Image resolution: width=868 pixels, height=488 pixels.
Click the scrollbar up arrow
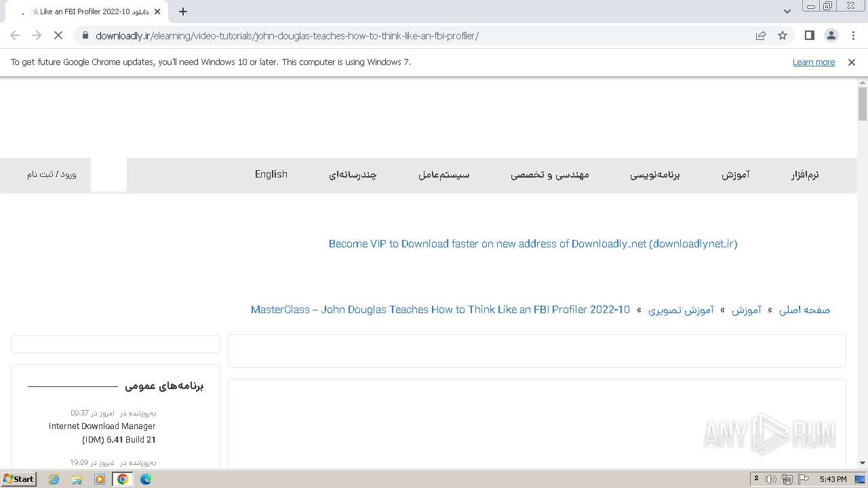click(x=863, y=82)
